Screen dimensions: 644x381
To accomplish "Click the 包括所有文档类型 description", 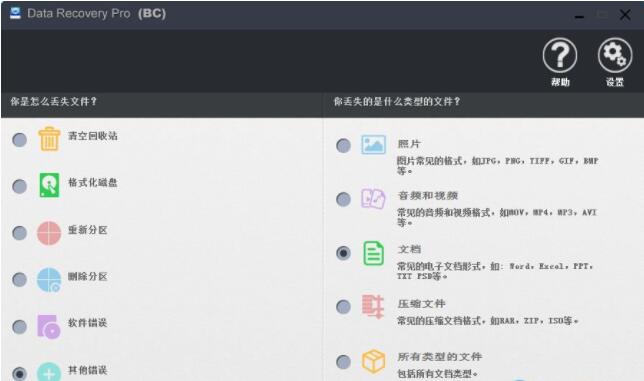I will 437,374.
